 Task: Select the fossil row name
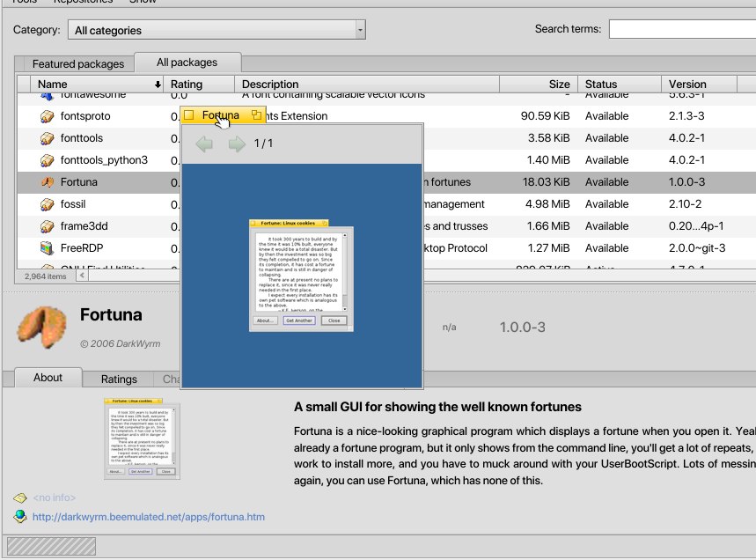(73, 204)
